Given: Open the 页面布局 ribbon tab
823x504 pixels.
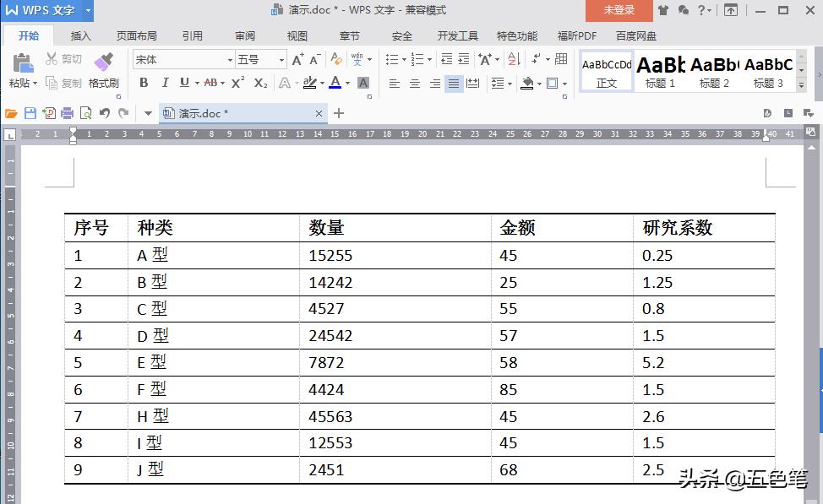Looking at the screenshot, I should [x=136, y=35].
